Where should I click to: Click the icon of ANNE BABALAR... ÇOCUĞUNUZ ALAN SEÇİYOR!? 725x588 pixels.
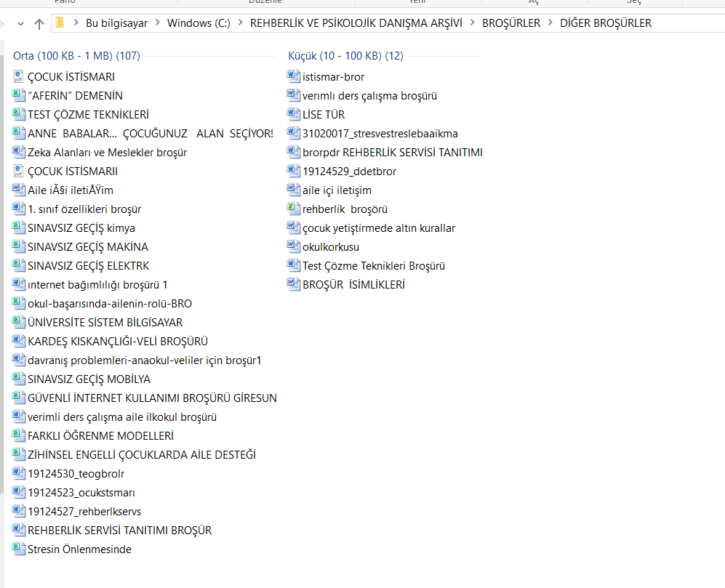(18, 134)
